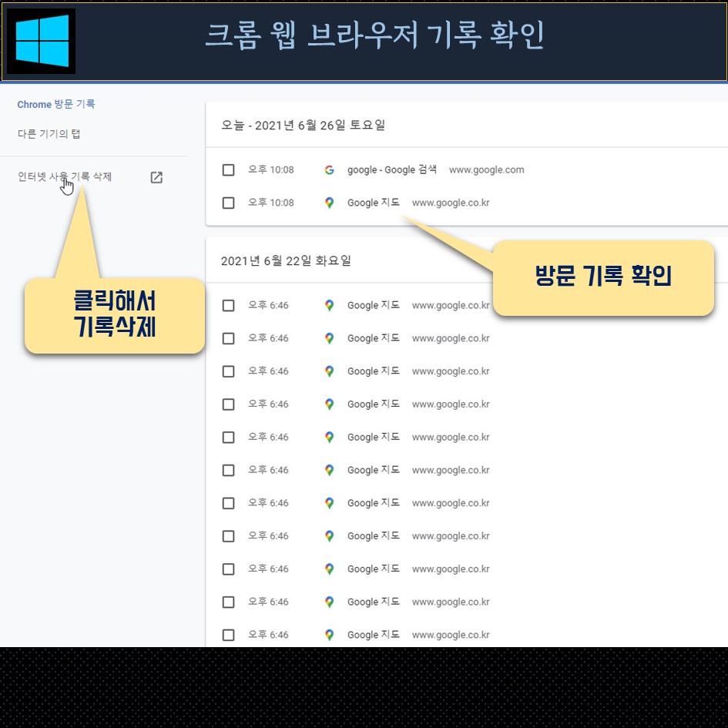Click the Maps pin icon in the bottom 6:46 row
This screenshot has width=728, height=728.
click(x=329, y=635)
